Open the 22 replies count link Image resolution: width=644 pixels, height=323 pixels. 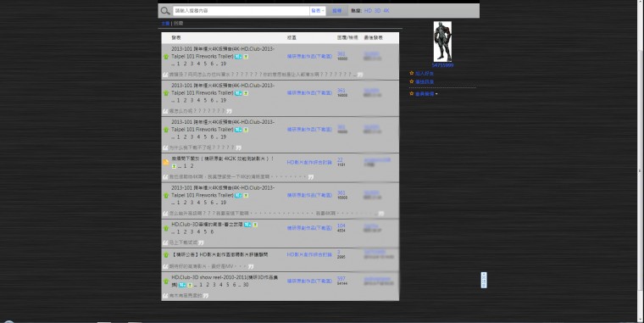point(340,160)
